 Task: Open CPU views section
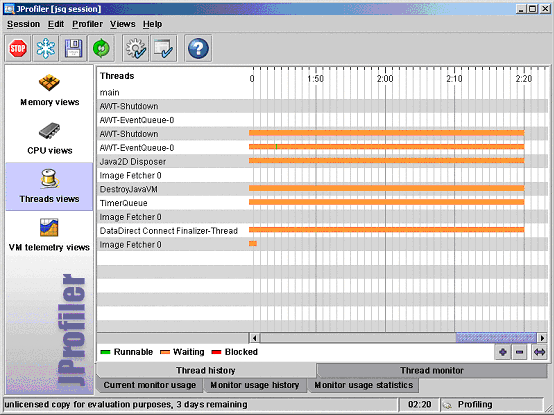click(49, 138)
